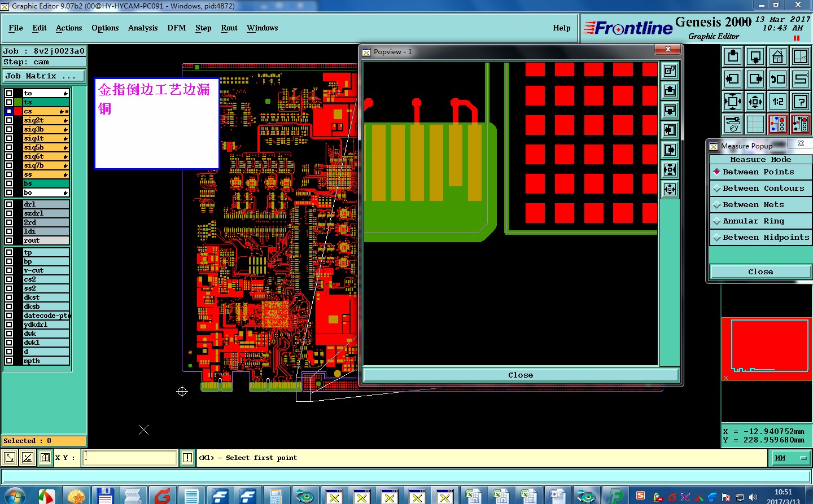Click the green color swatch of layer 'ts'

click(18, 102)
